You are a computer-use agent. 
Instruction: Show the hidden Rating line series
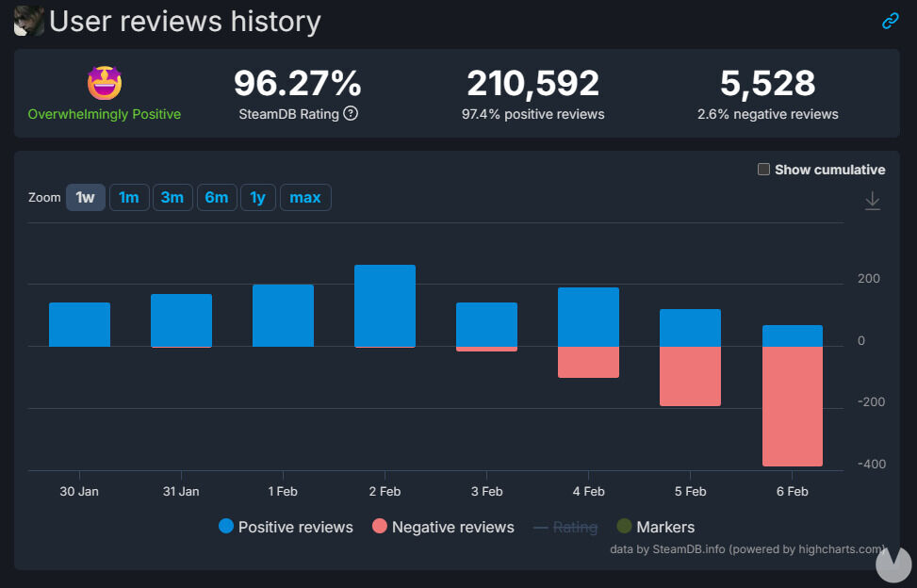pos(565,527)
